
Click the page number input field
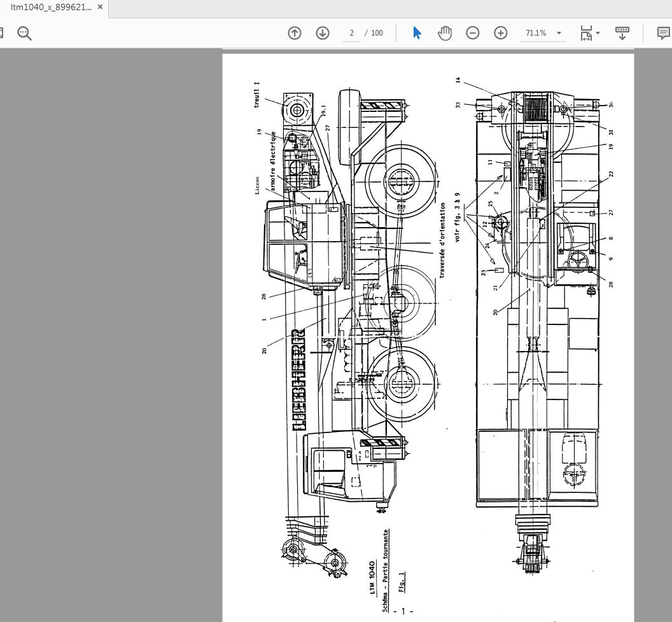pos(352,33)
